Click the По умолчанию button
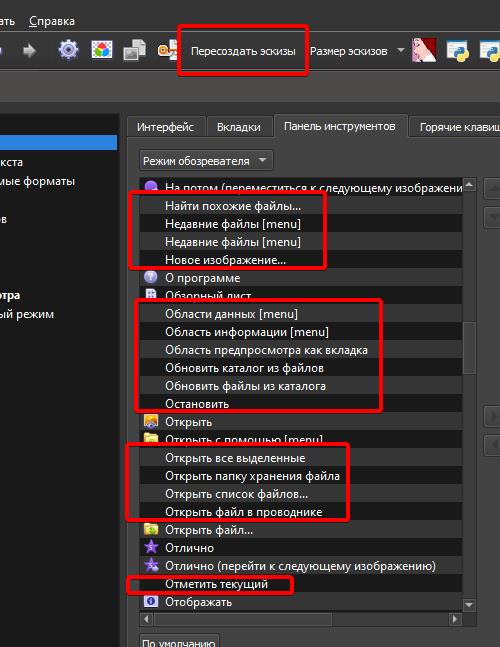This screenshot has height=647, width=500. click(x=179, y=642)
